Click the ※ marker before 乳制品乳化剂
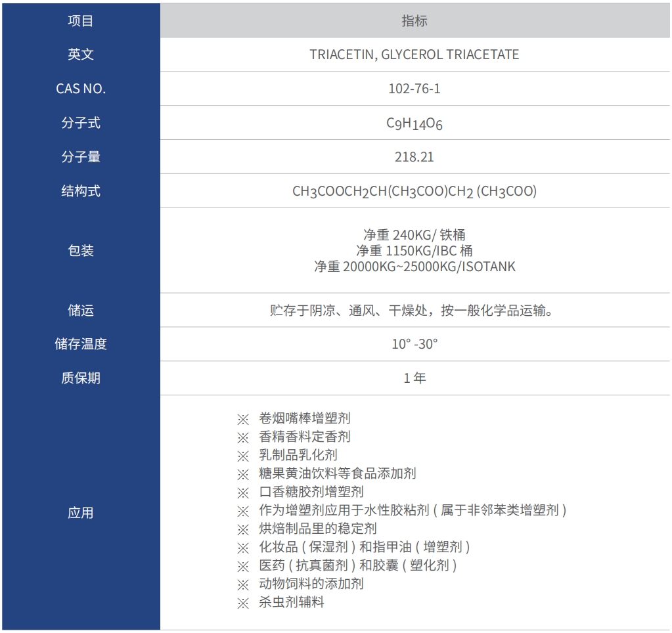This screenshot has width=672, height=633. pyautogui.click(x=243, y=455)
